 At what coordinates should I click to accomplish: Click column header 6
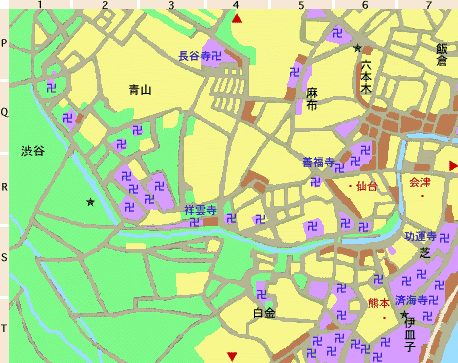(x=365, y=5)
